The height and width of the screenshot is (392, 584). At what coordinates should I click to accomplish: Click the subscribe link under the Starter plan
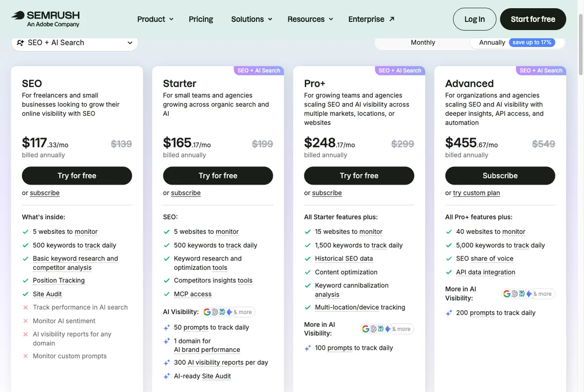[186, 193]
